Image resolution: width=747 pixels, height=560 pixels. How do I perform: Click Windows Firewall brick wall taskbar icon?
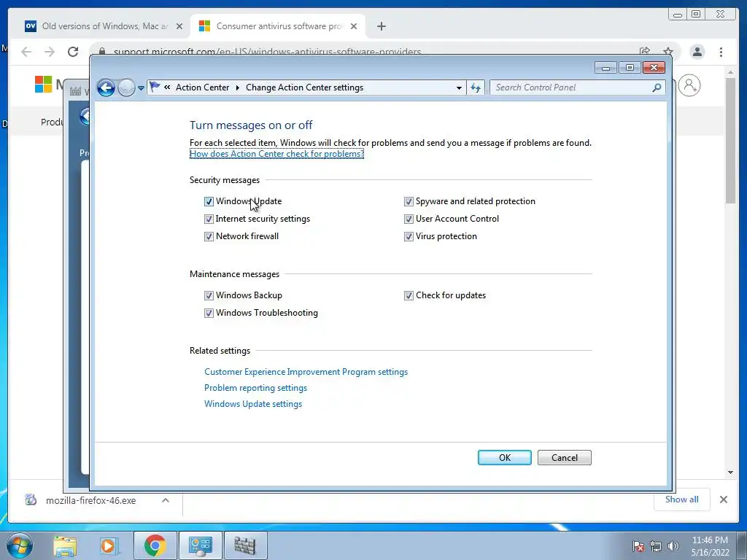[x=245, y=545]
